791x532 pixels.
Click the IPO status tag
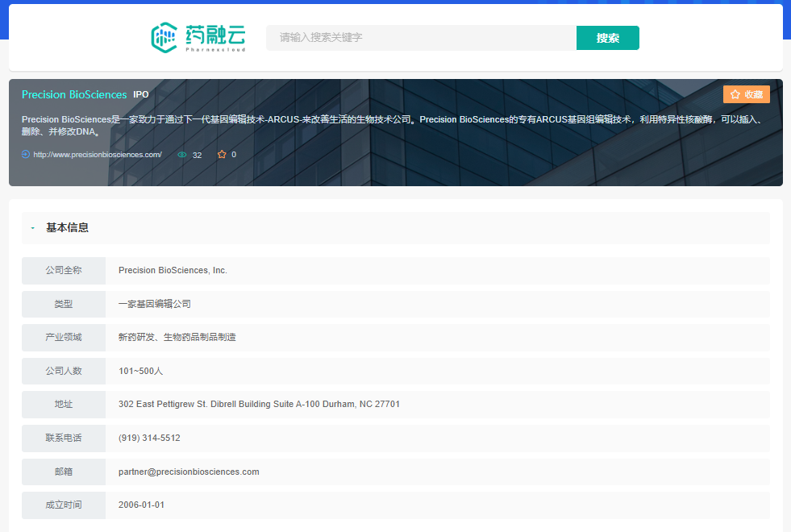[141, 94]
